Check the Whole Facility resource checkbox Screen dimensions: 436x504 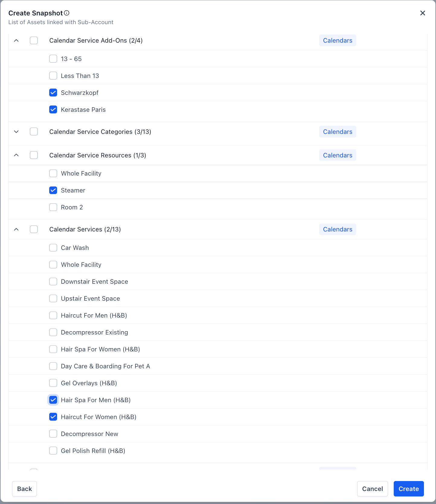coord(53,173)
